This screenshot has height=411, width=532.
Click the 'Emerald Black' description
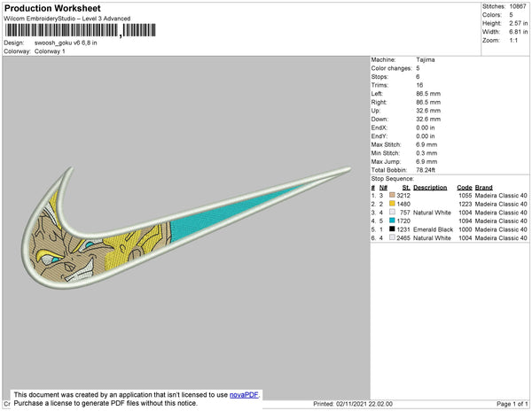[x=433, y=229]
